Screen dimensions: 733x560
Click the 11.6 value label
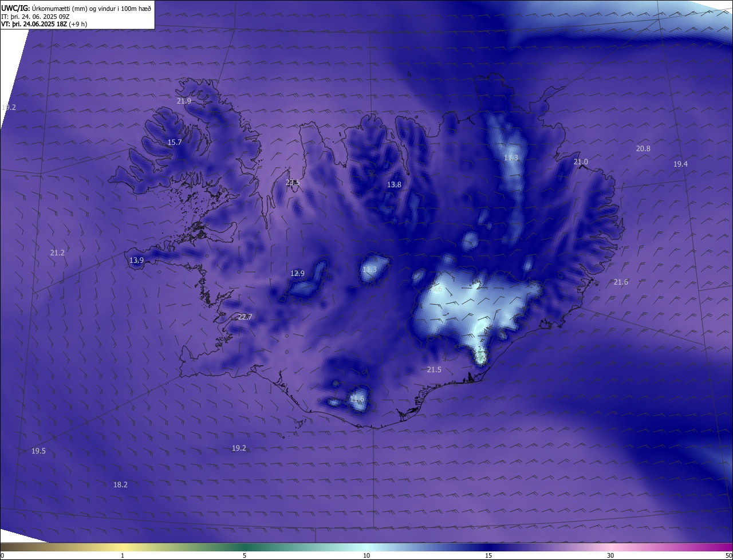pyautogui.click(x=357, y=399)
